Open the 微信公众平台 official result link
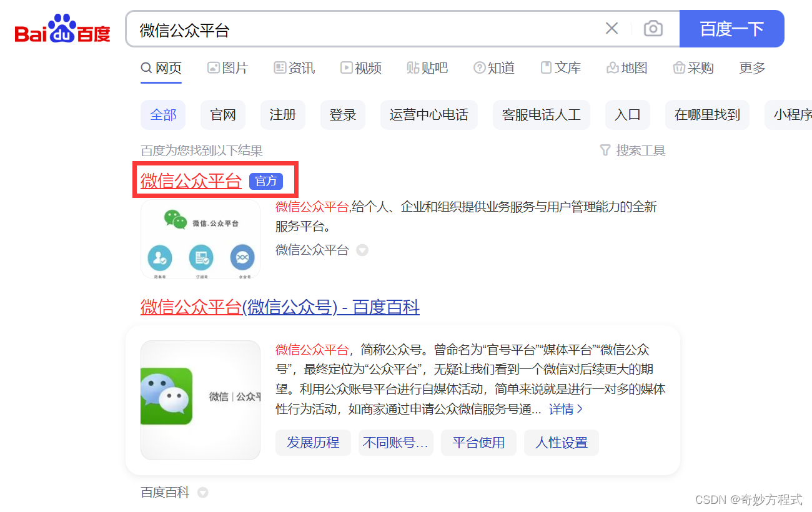Screen dimensions: 812x512 tap(191, 181)
